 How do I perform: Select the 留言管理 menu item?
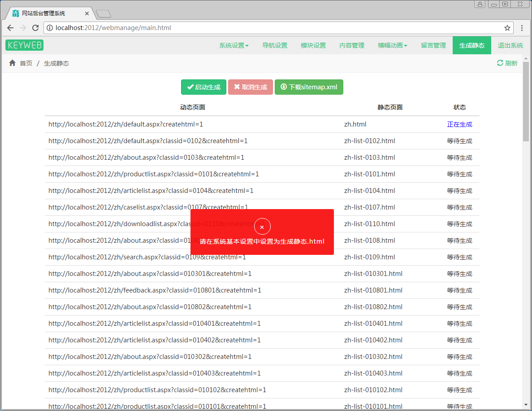(433, 45)
